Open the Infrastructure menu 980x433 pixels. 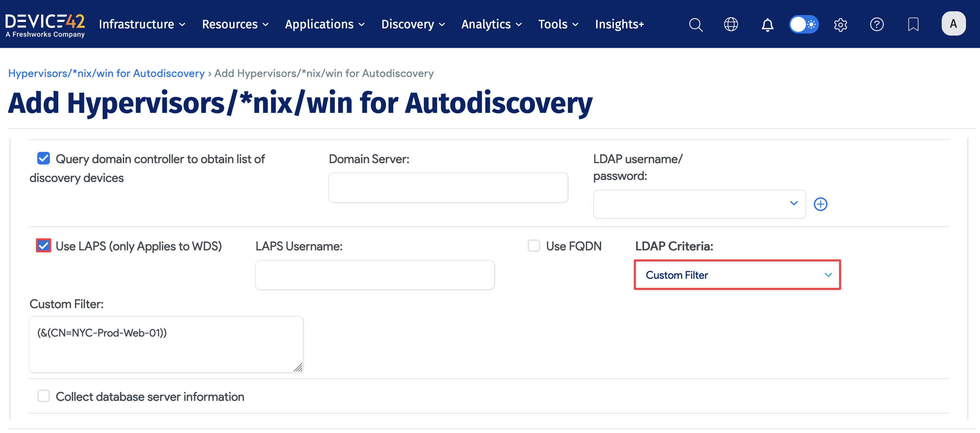[142, 24]
